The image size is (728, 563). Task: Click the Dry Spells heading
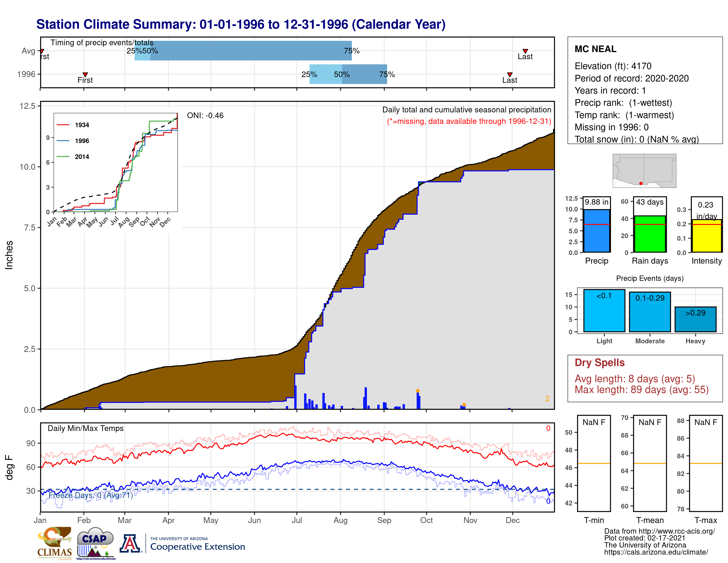(599, 363)
